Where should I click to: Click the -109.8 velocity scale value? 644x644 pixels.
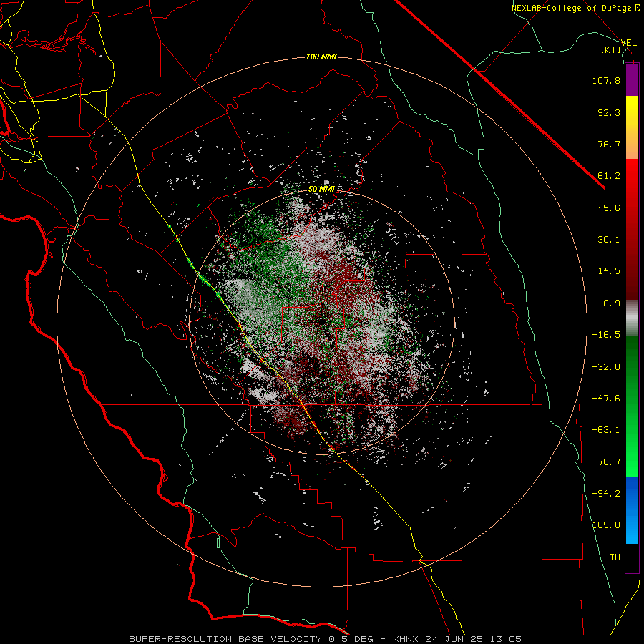click(603, 525)
